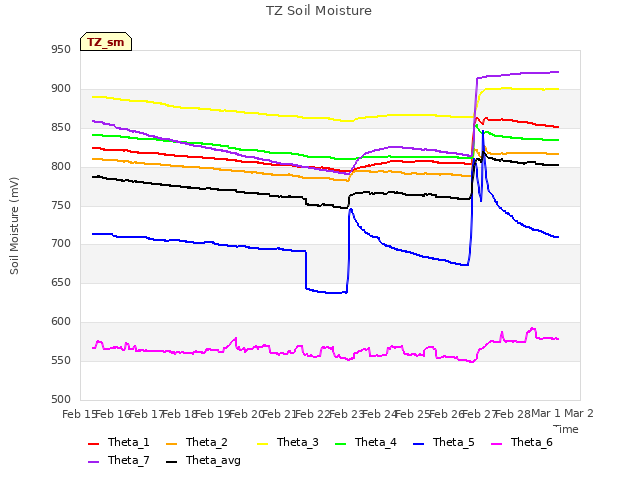This screenshot has height=480, width=640.
Task: Click the 700 y-axis tick label
Action: (x=61, y=244)
